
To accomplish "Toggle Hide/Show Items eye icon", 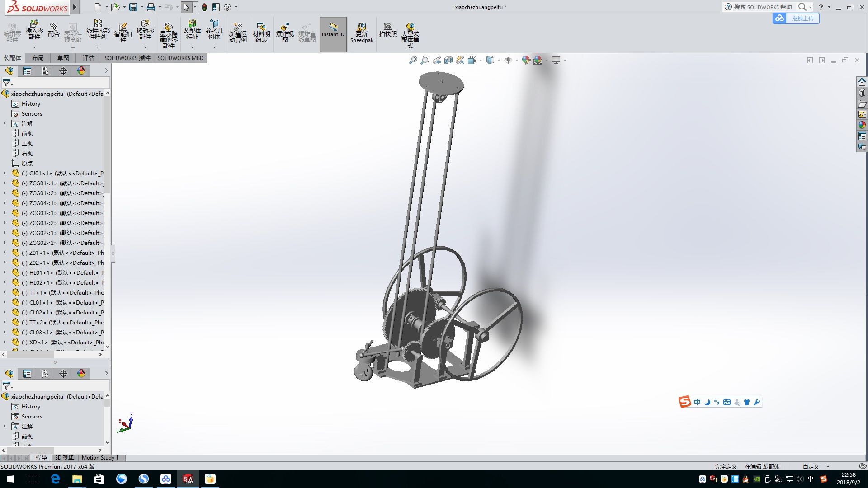I will (508, 60).
